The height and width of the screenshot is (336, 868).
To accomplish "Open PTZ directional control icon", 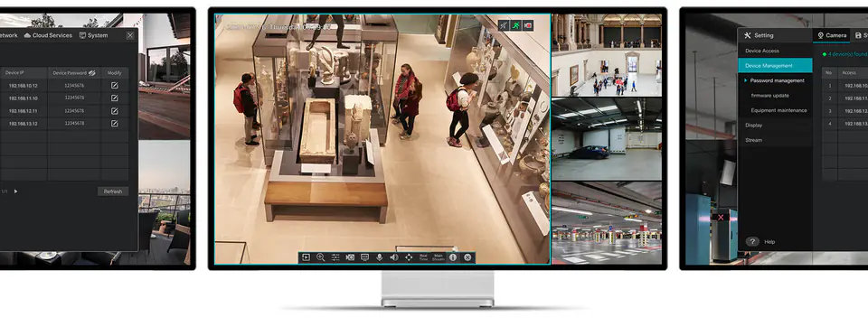I will coord(409,257).
